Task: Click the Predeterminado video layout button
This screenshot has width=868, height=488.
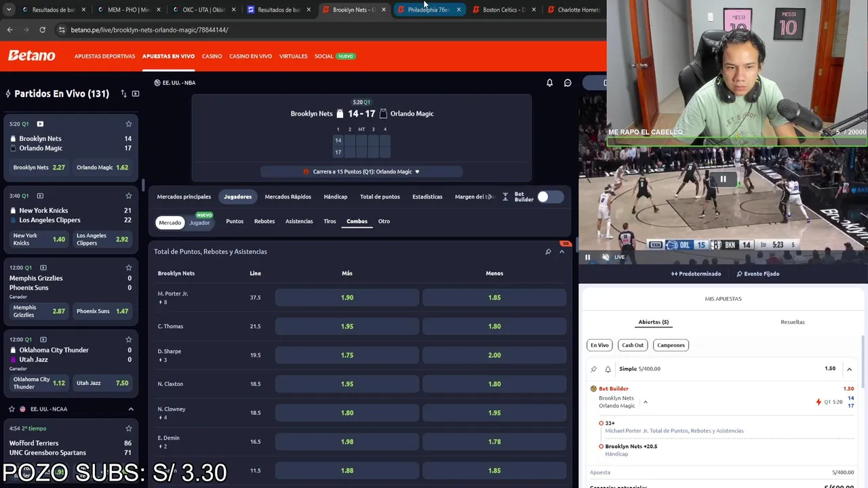Action: click(696, 274)
